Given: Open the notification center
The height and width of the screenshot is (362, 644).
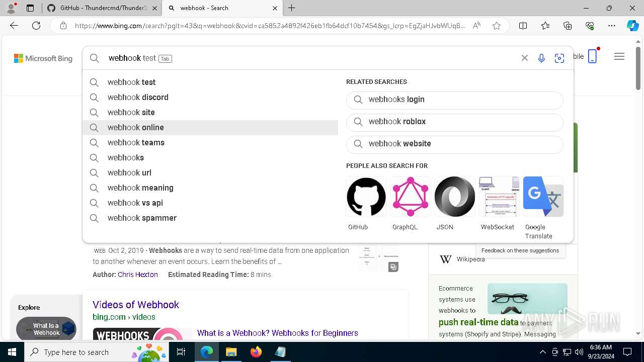Looking at the screenshot, I should point(627,352).
